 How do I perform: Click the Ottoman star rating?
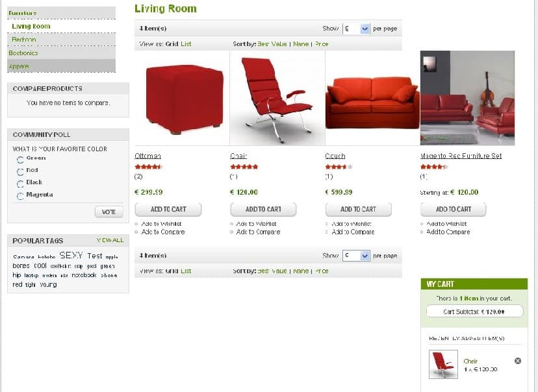click(148, 167)
